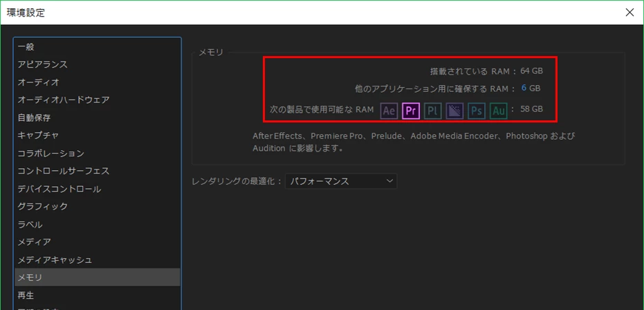Open the オーディオハードウェア preferences

[98, 100]
